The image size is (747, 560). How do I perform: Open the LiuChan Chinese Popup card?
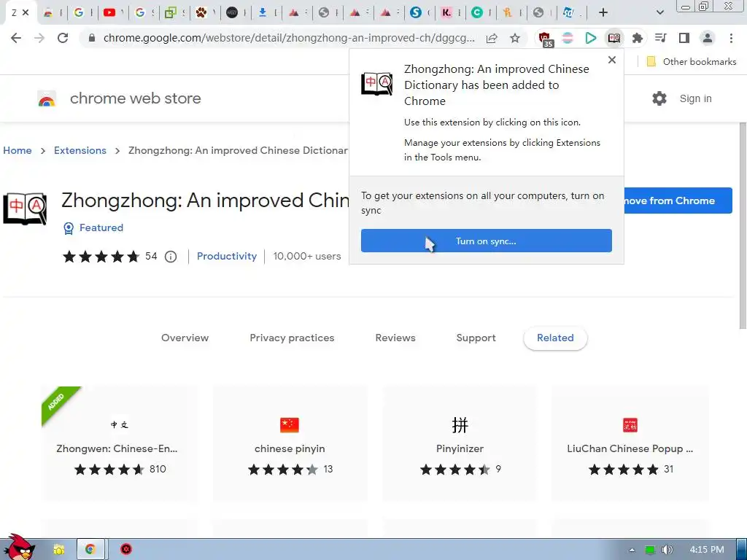(x=630, y=444)
